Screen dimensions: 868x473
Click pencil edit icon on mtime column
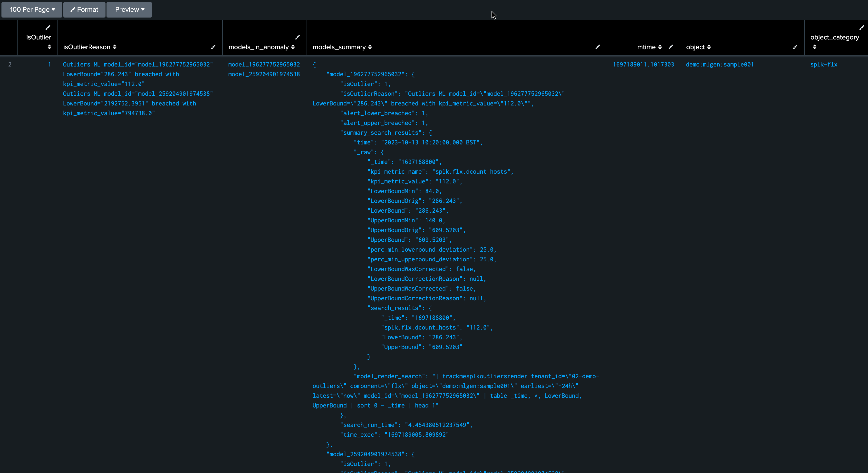pyautogui.click(x=671, y=47)
